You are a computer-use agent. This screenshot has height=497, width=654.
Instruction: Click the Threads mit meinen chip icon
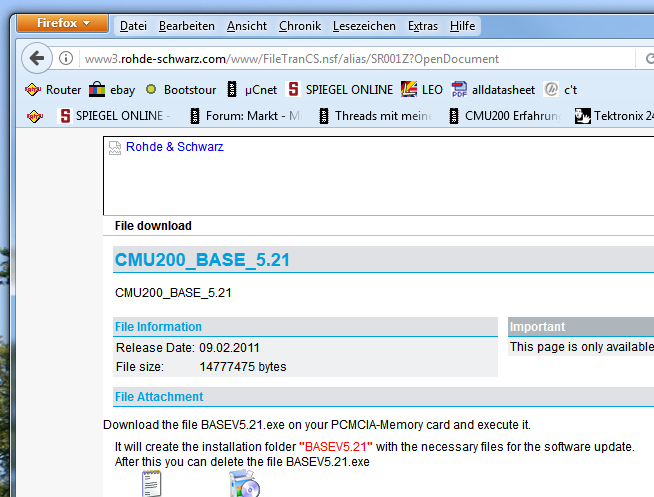pyautogui.click(x=324, y=115)
